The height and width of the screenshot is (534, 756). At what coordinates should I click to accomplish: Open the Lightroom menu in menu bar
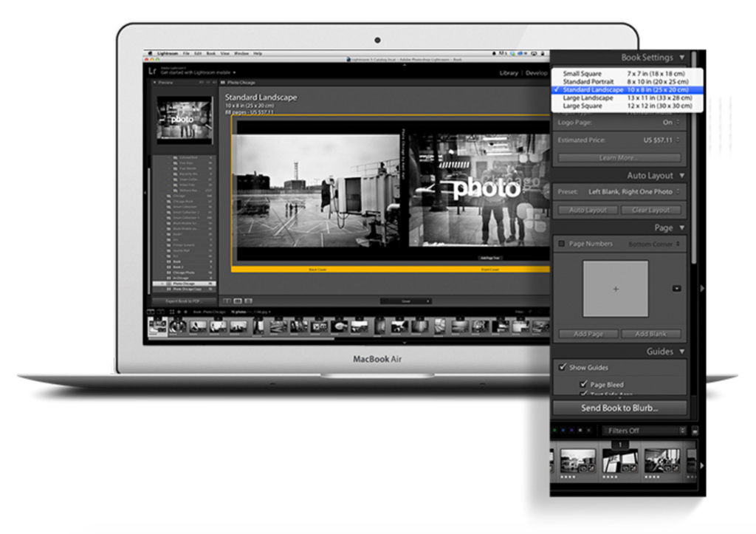pos(168,53)
